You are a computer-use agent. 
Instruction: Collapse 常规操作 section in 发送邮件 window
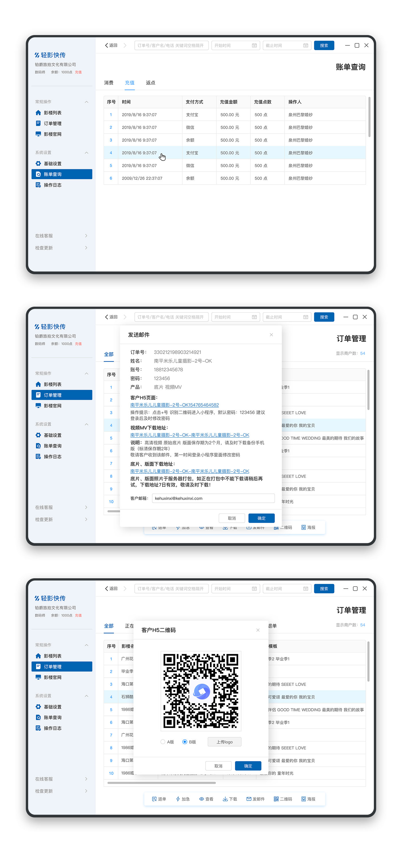(x=86, y=373)
